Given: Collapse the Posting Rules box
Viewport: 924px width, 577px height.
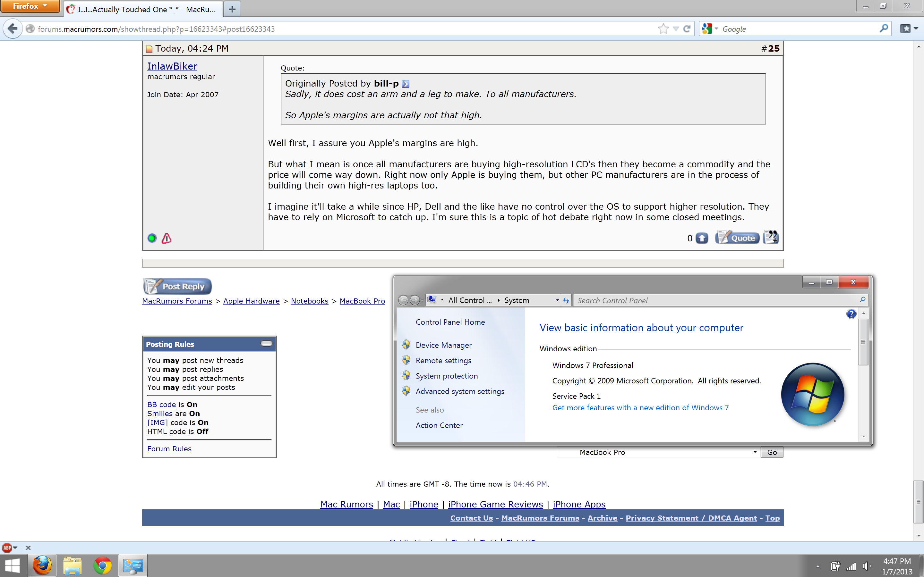Looking at the screenshot, I should click(267, 343).
